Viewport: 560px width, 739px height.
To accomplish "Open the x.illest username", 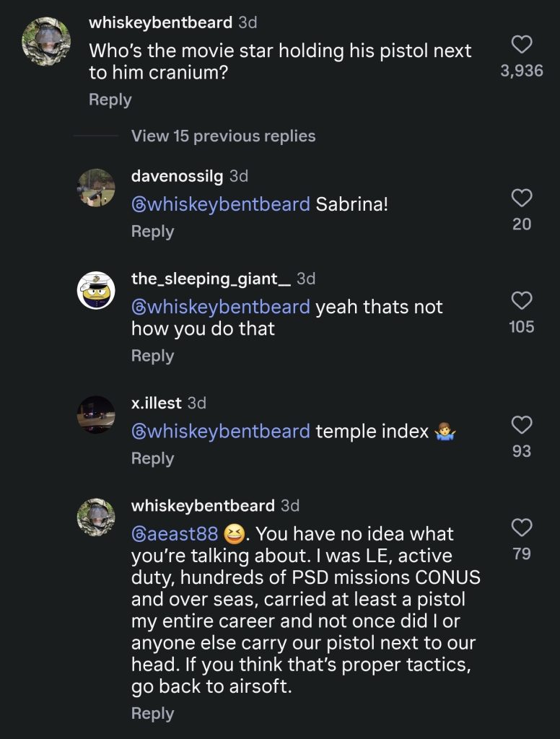I will [156, 402].
